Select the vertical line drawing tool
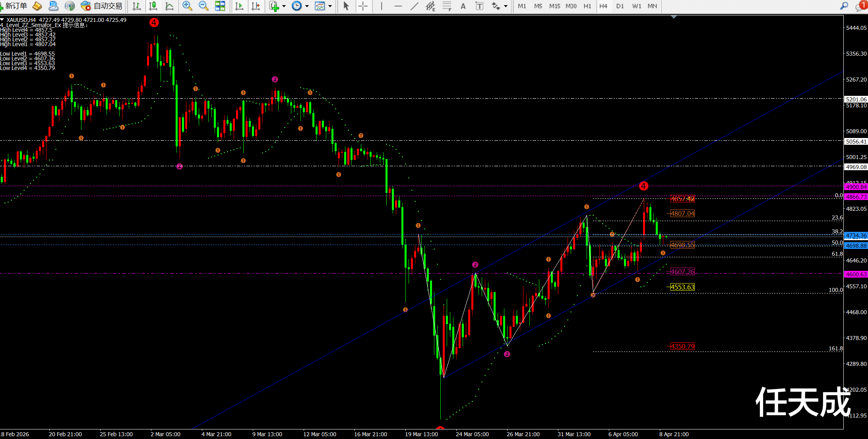This screenshot has width=868, height=439. tap(382, 6)
